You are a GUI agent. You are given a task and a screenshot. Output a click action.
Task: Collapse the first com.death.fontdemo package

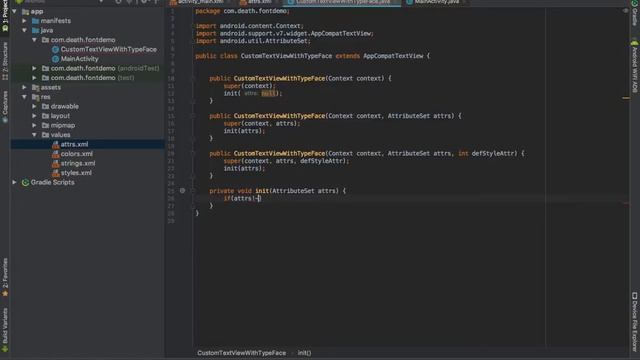click(34, 40)
